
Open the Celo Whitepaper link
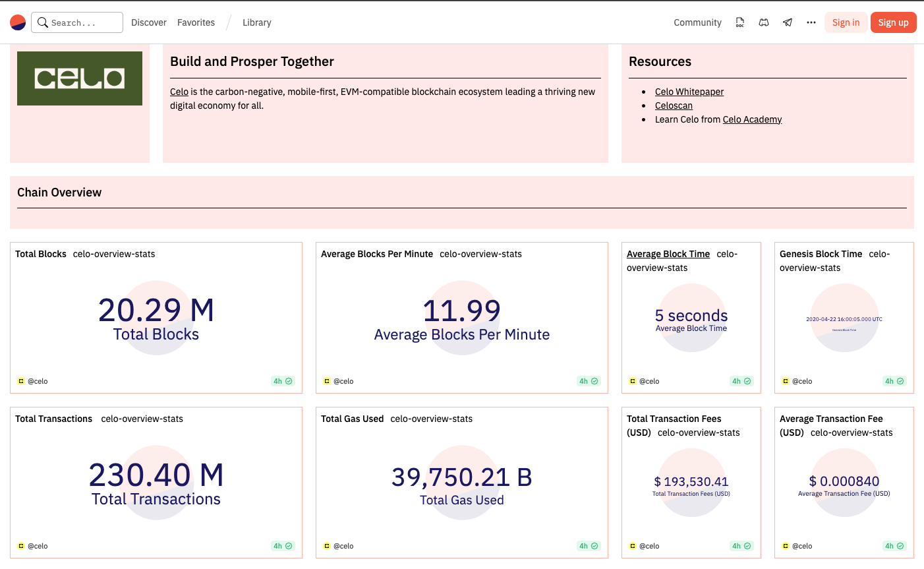tap(689, 92)
